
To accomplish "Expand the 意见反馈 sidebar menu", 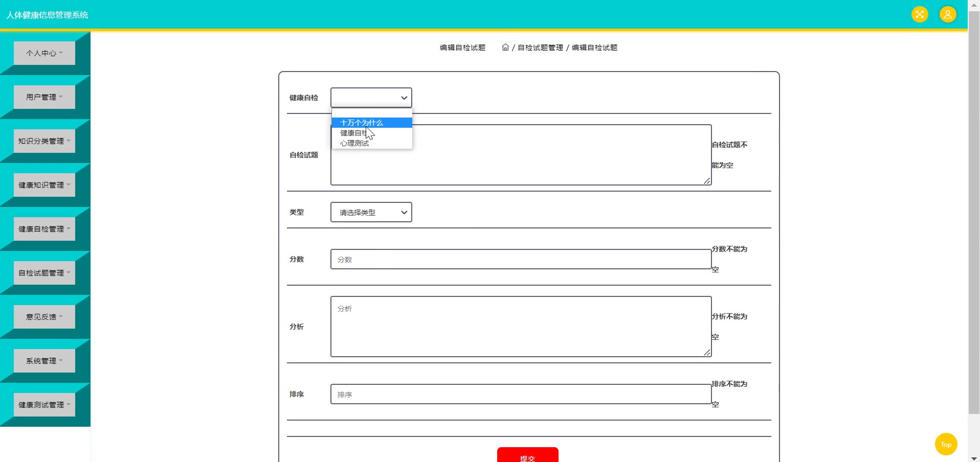I will [x=44, y=317].
